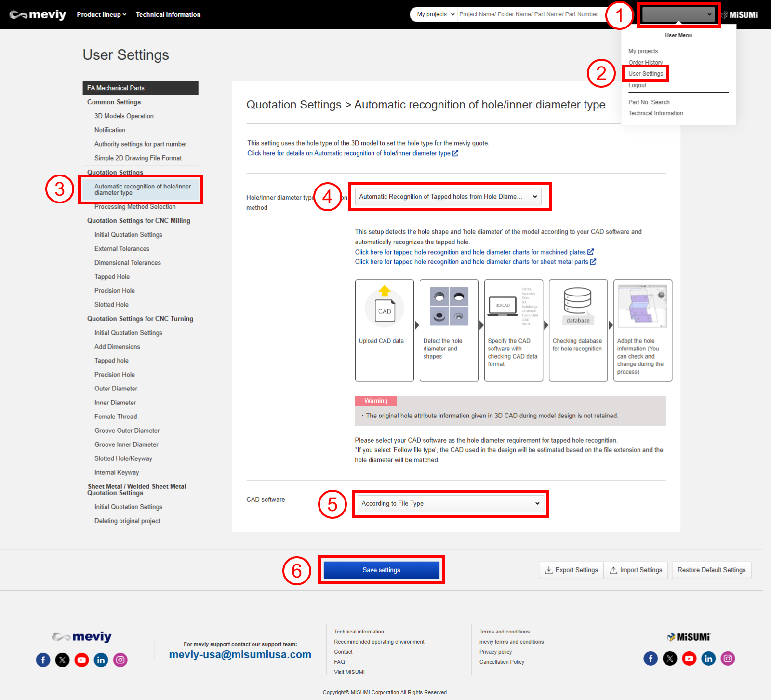This screenshot has width=771, height=700.
Task: Open the CAD software dropdown
Action: pos(450,503)
